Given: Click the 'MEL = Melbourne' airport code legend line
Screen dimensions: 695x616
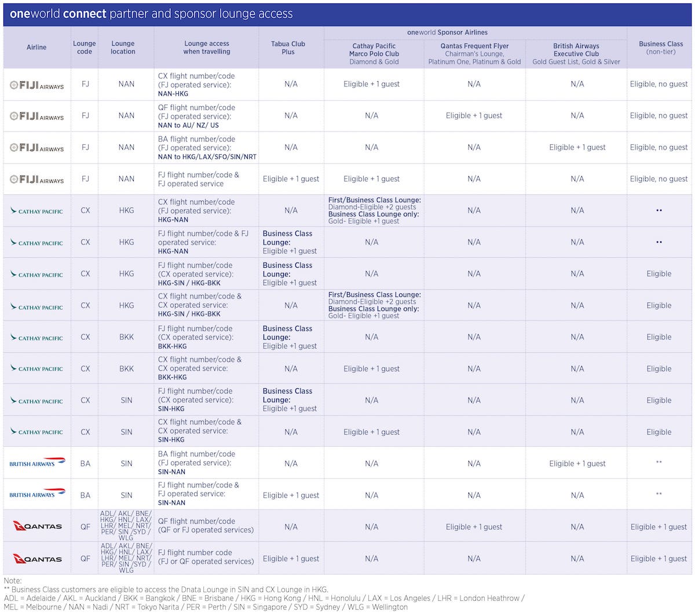Looking at the screenshot, I should click(206, 607).
